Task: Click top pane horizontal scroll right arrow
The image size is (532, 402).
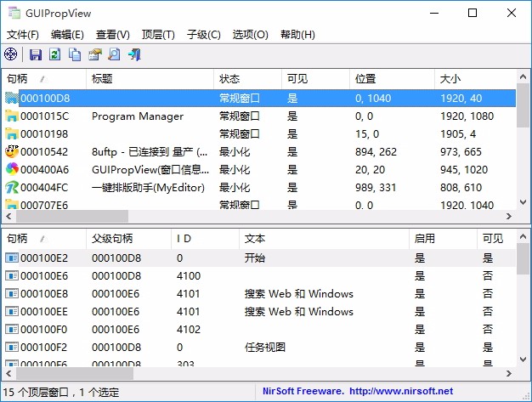Action: (x=508, y=216)
